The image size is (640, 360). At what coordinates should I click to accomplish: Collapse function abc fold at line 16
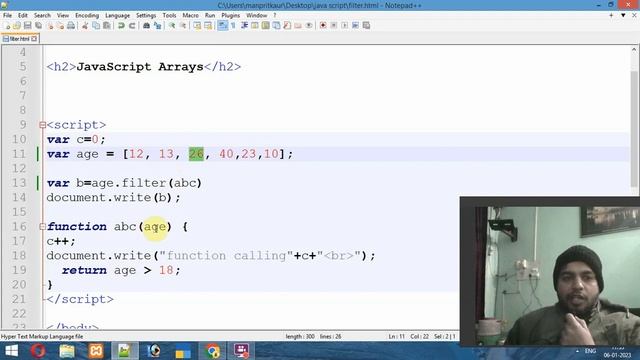pyautogui.click(x=42, y=227)
